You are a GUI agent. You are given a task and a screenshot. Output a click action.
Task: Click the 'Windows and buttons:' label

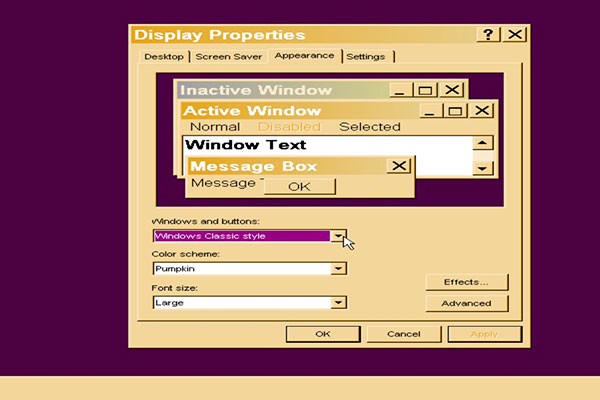click(x=205, y=221)
